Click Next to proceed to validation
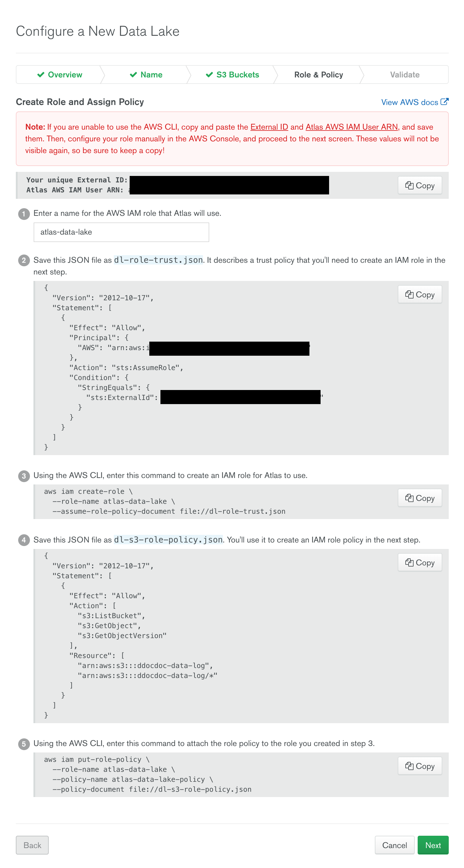This screenshot has height=868, width=464. click(x=433, y=845)
